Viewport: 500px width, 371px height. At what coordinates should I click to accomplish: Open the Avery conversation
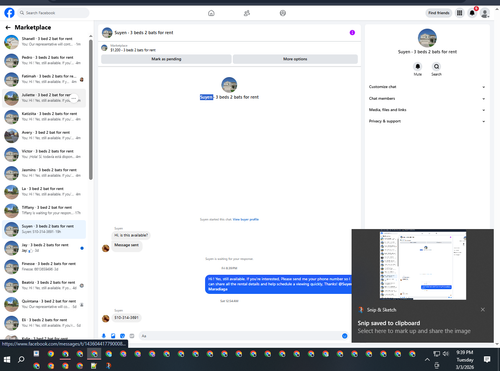[x=44, y=135]
